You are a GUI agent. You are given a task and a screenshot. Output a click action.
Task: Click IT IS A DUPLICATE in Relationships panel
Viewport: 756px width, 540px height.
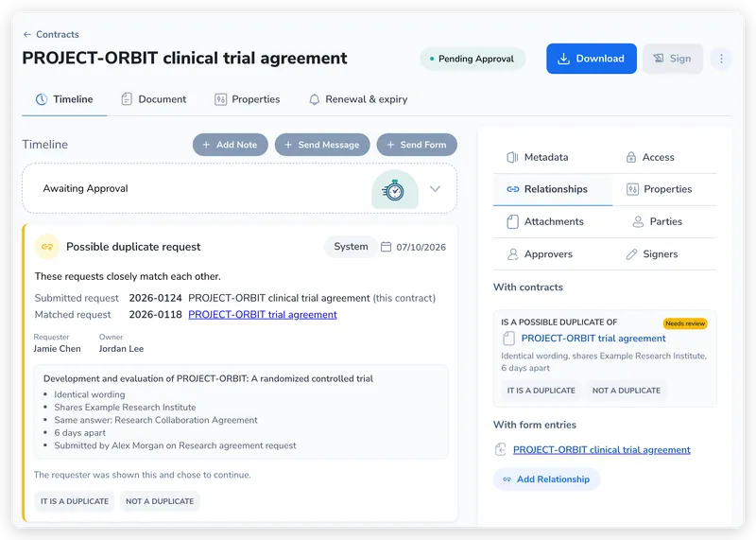541,391
